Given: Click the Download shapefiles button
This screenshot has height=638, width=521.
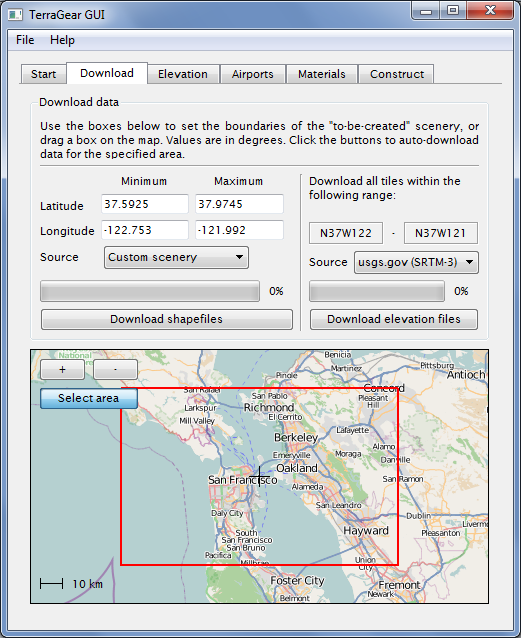Looking at the screenshot, I should [166, 319].
